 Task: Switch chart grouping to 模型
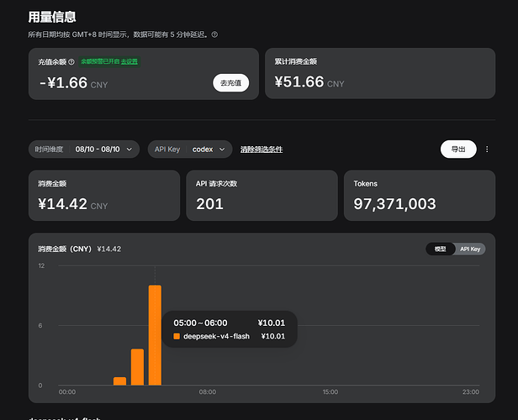click(x=440, y=249)
